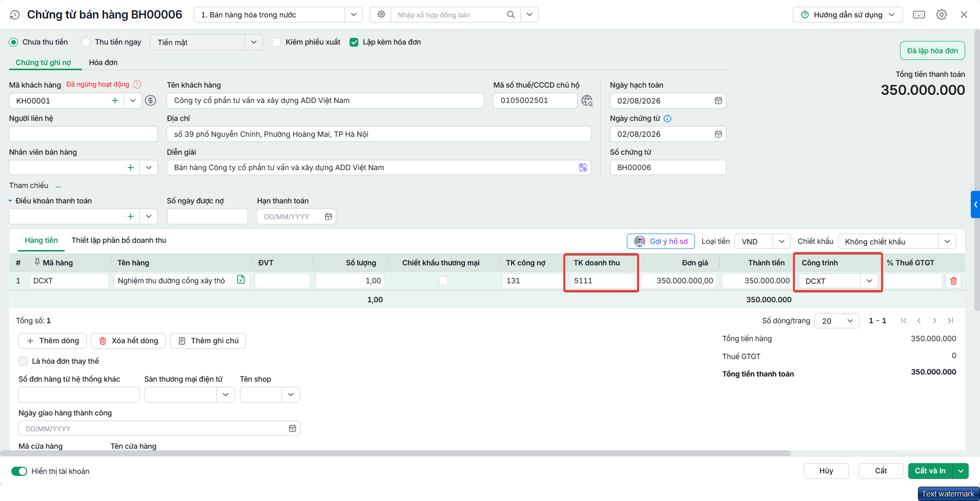The width and height of the screenshot is (980, 501).
Task: Delete row 1 with red trash icon
Action: (x=953, y=281)
